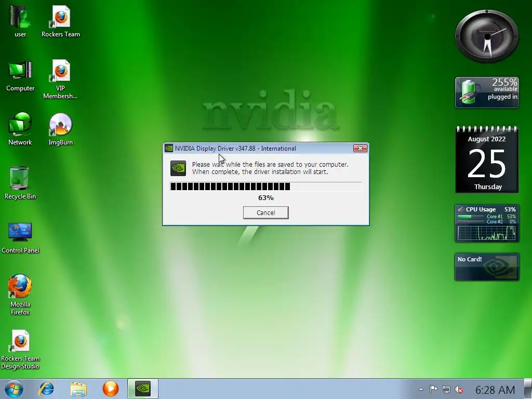Click the network tray icon
Screen dimensions: 532x399
[x=446, y=390]
